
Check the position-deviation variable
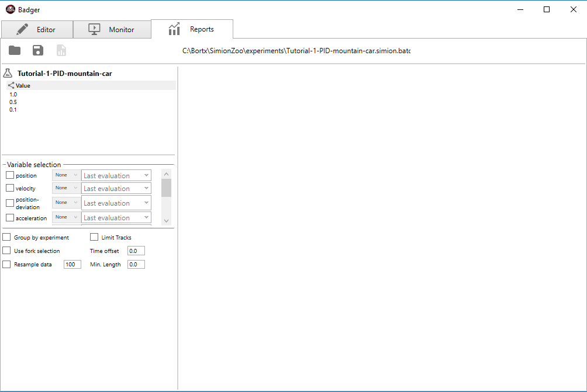[10, 203]
